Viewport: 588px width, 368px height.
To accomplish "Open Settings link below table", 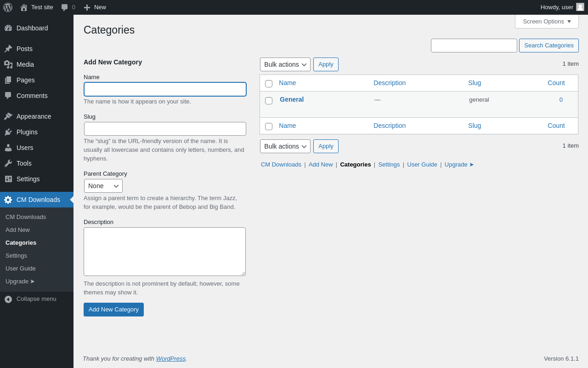I will click(x=389, y=164).
